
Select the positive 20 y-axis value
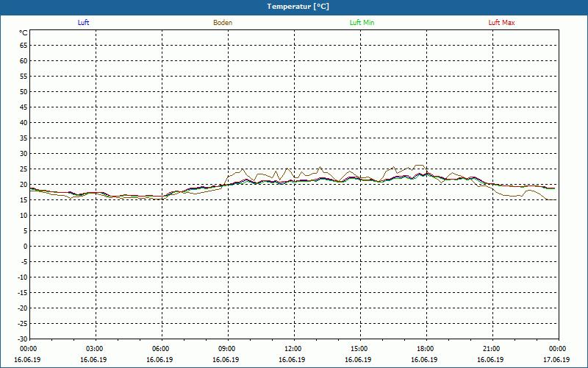(24, 185)
